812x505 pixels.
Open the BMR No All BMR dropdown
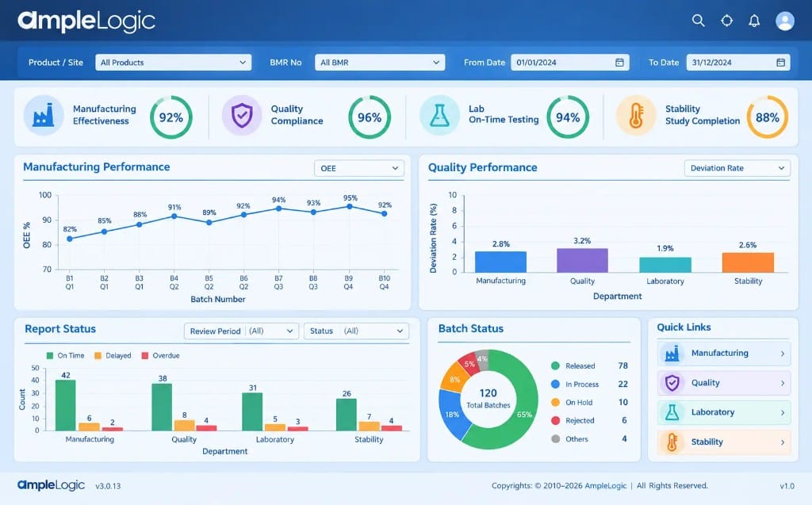[380, 62]
